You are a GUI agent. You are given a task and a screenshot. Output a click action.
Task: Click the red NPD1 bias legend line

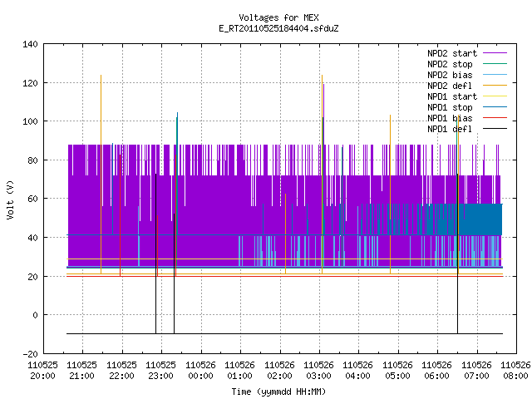click(495, 118)
